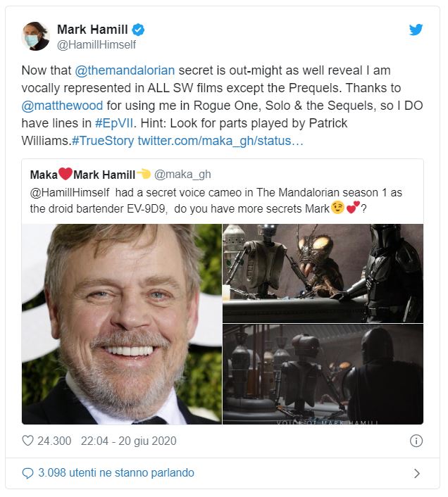
Task: Open the @matthewood mention link
Action: (62, 105)
